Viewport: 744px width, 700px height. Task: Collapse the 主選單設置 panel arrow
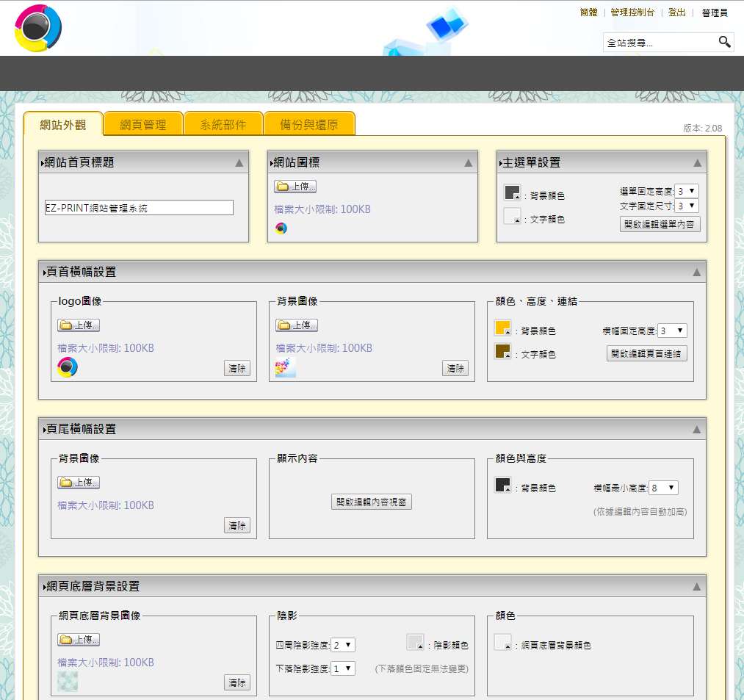[x=696, y=163]
